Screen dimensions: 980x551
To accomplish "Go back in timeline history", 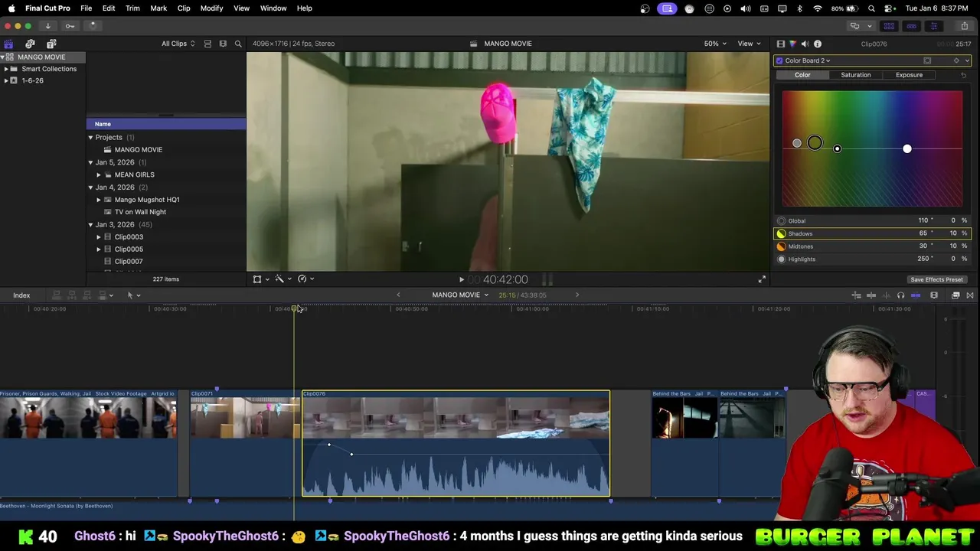I will (x=398, y=295).
